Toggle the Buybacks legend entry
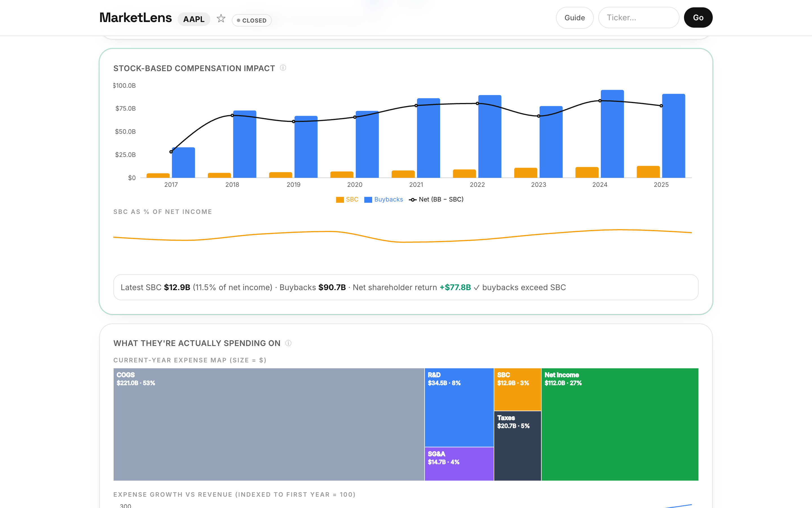This screenshot has width=812, height=508. [x=383, y=200]
